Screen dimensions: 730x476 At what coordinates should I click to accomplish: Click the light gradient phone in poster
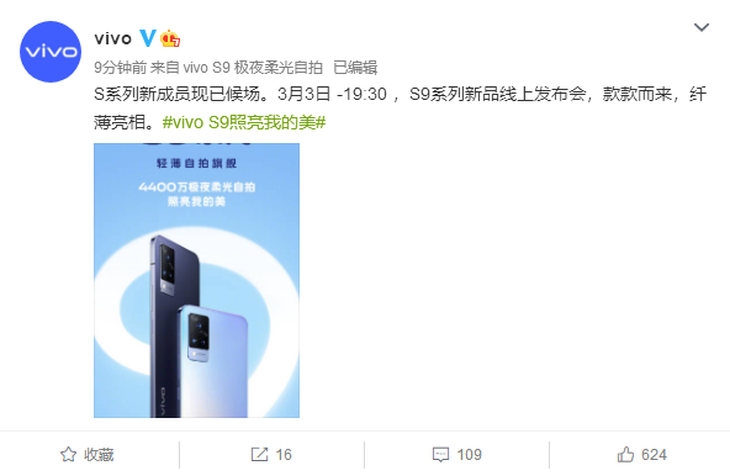tap(213, 361)
